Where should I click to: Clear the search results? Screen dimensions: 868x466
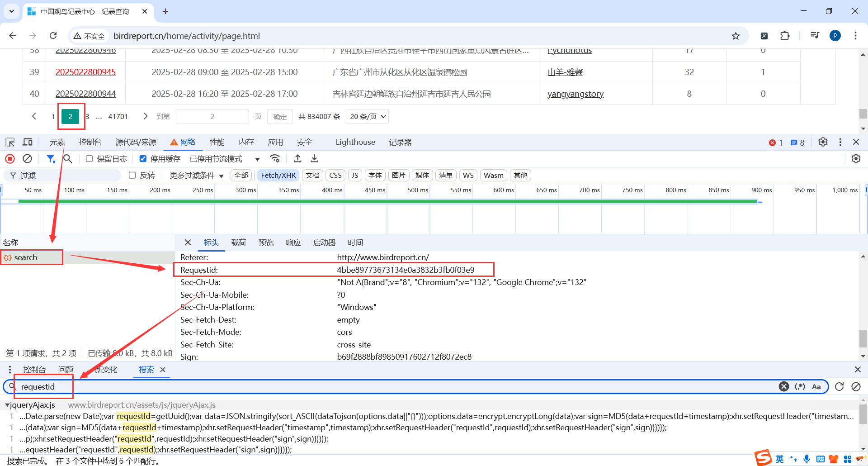pyautogui.click(x=856, y=386)
